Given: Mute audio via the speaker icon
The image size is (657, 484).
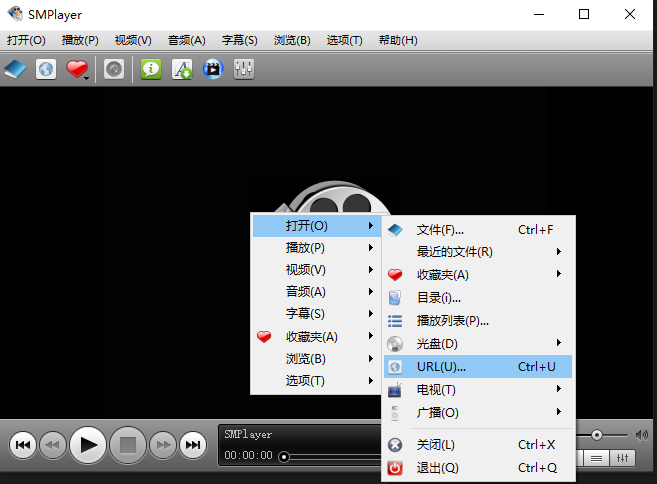Looking at the screenshot, I should tap(641, 435).
